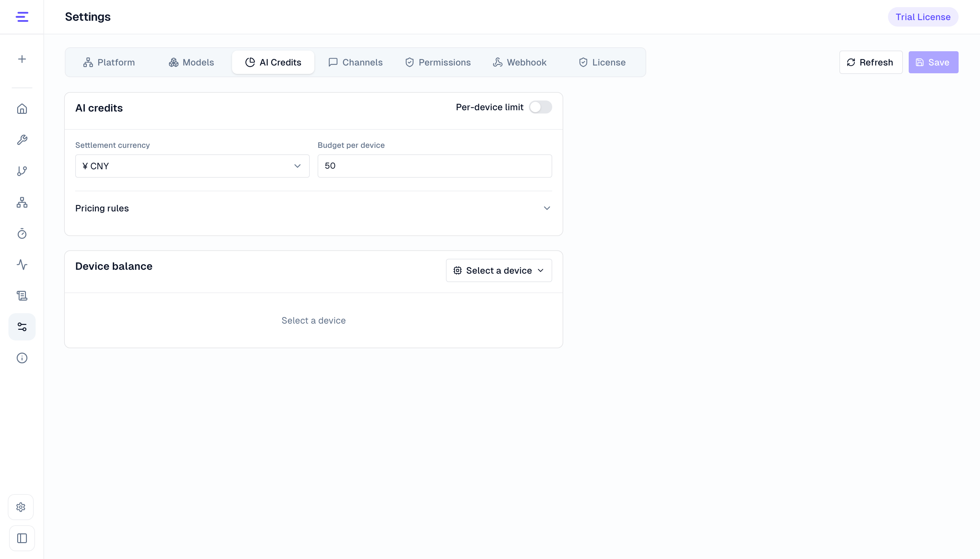Open the timer stopwatch icon
Image resolution: width=980 pixels, height=559 pixels.
tap(22, 233)
